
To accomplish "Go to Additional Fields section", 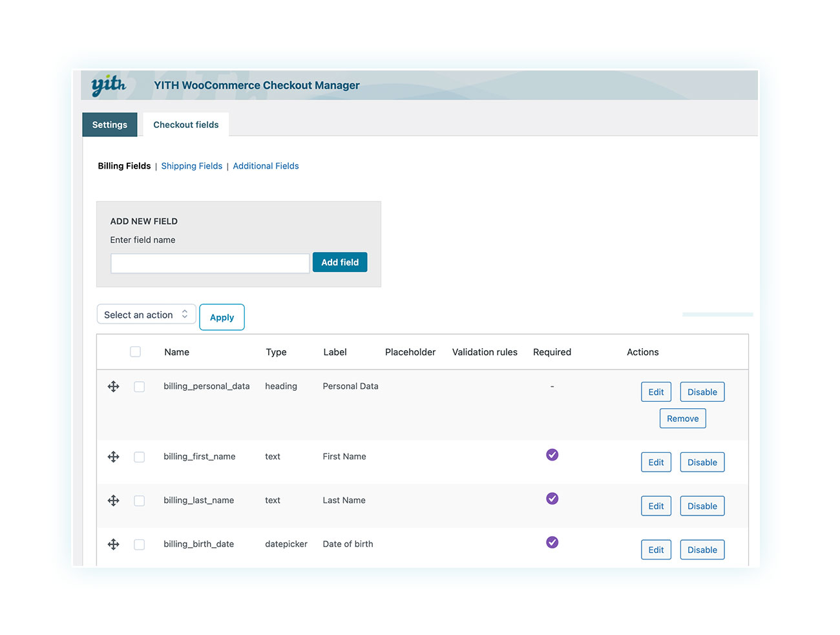I will point(266,166).
